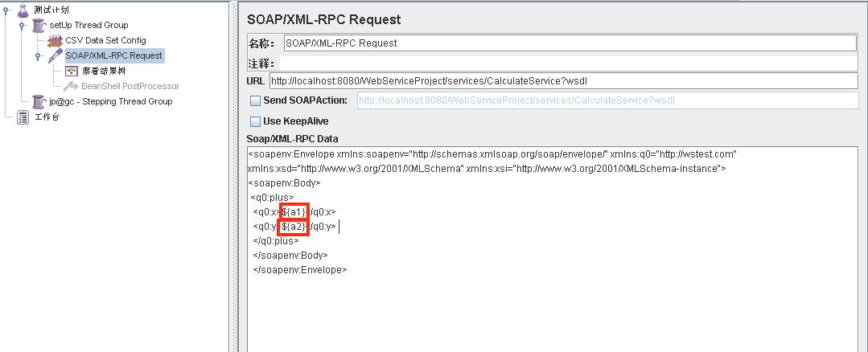Screen dimensions: 868x352
Task: Click the ${a1} variable in the XML
Action: click(294, 212)
